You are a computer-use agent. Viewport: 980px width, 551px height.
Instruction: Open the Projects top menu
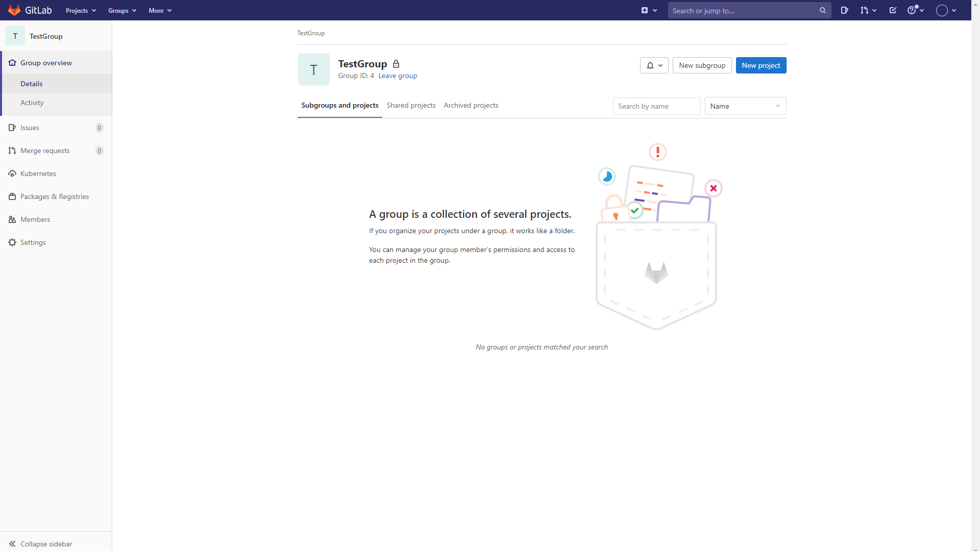pos(81,10)
